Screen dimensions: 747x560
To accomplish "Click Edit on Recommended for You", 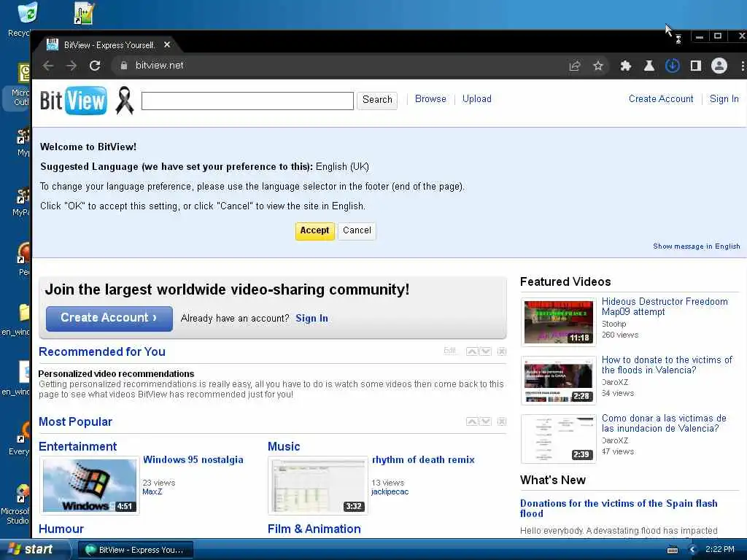I will (449, 351).
